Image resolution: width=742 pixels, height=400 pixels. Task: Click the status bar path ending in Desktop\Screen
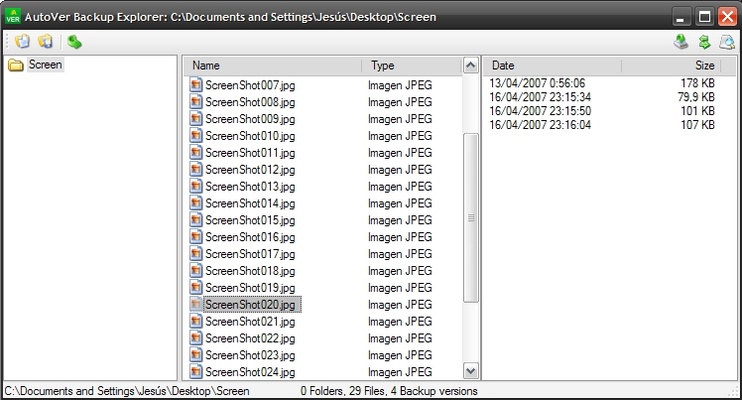pos(127,391)
